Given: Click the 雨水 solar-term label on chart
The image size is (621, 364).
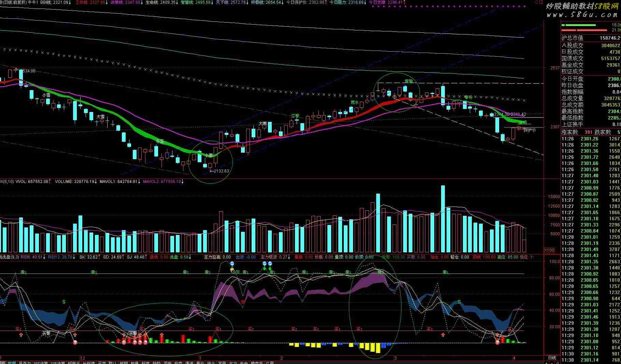Looking at the screenshot, I should click(355, 102).
